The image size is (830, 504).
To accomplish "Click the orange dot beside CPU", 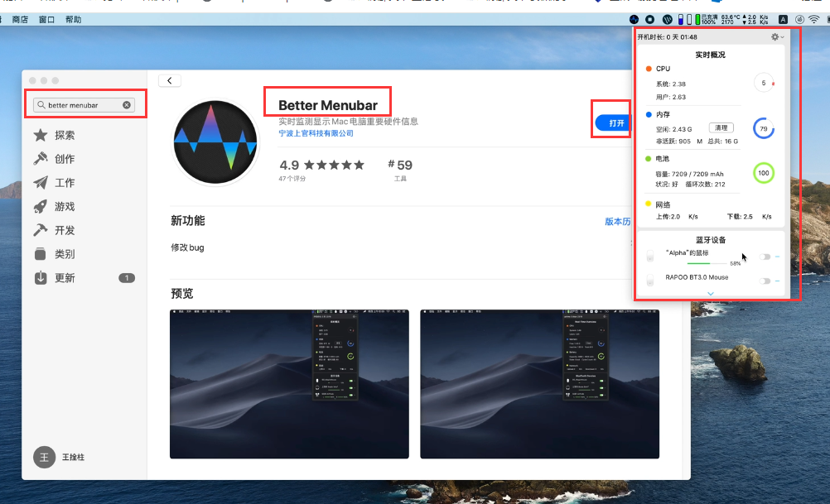I will tap(649, 69).
